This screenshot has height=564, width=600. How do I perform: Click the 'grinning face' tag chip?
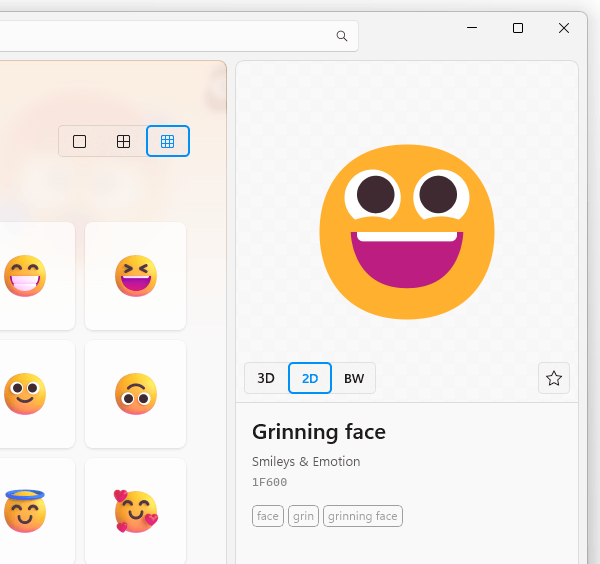(363, 516)
